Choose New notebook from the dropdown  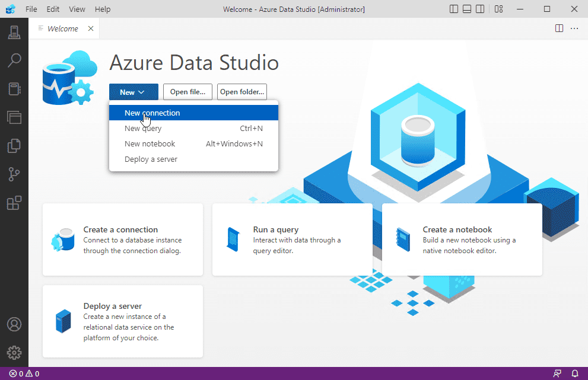tap(193, 143)
